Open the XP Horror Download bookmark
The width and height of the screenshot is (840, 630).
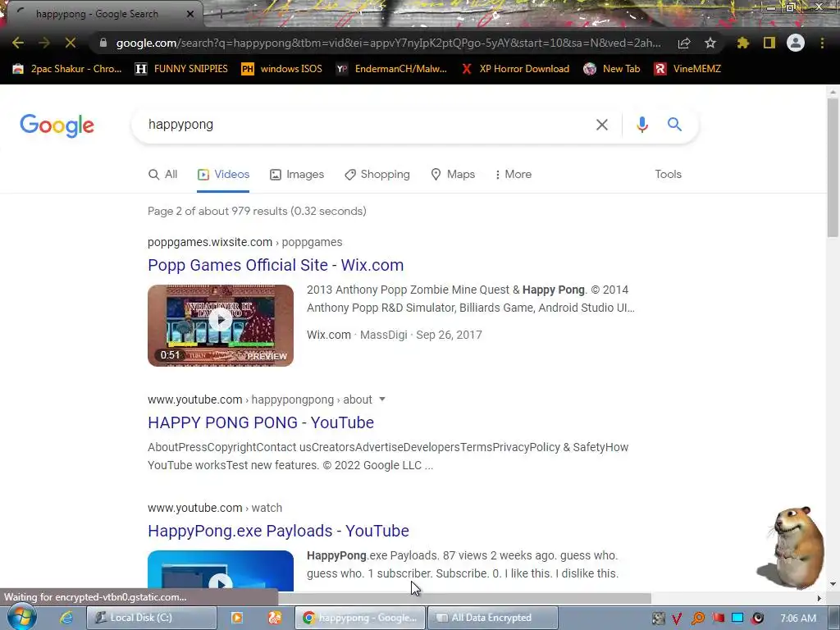pyautogui.click(x=515, y=69)
